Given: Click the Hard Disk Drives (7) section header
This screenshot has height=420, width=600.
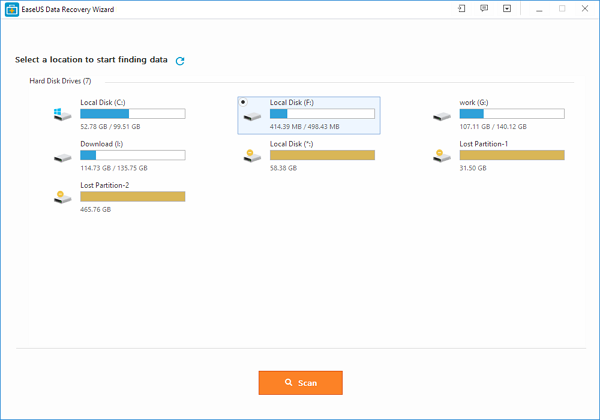Looking at the screenshot, I should (x=60, y=80).
